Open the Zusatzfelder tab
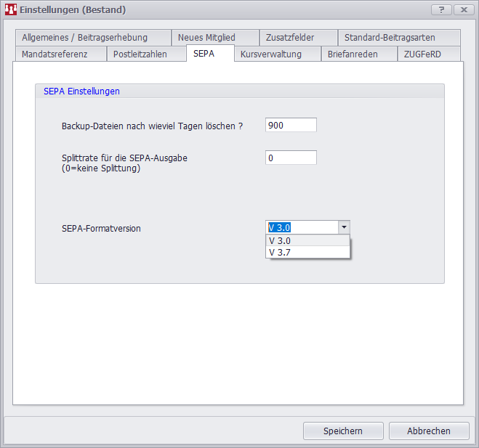 tap(290, 38)
